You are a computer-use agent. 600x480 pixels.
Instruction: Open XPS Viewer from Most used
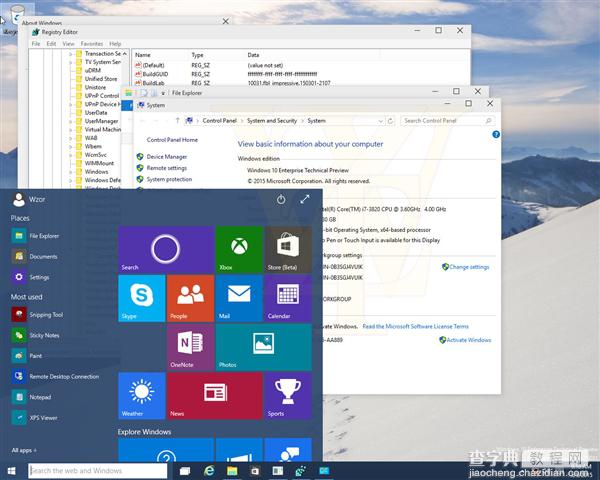[34, 418]
